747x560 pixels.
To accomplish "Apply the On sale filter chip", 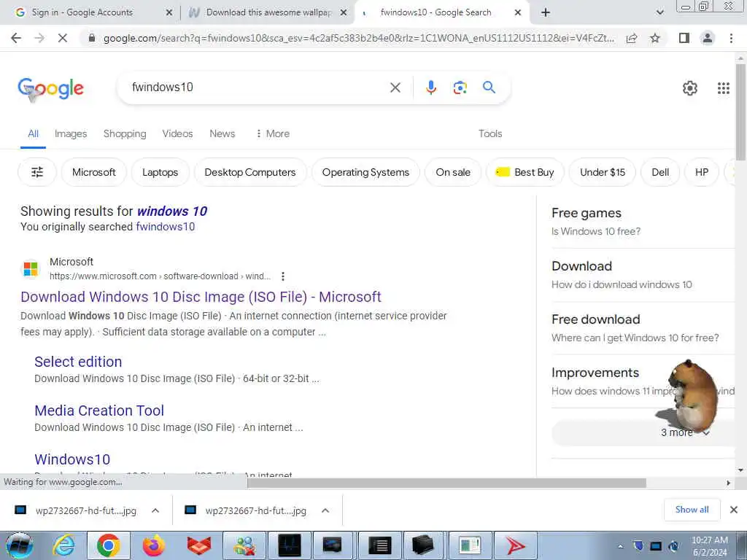I will click(452, 172).
